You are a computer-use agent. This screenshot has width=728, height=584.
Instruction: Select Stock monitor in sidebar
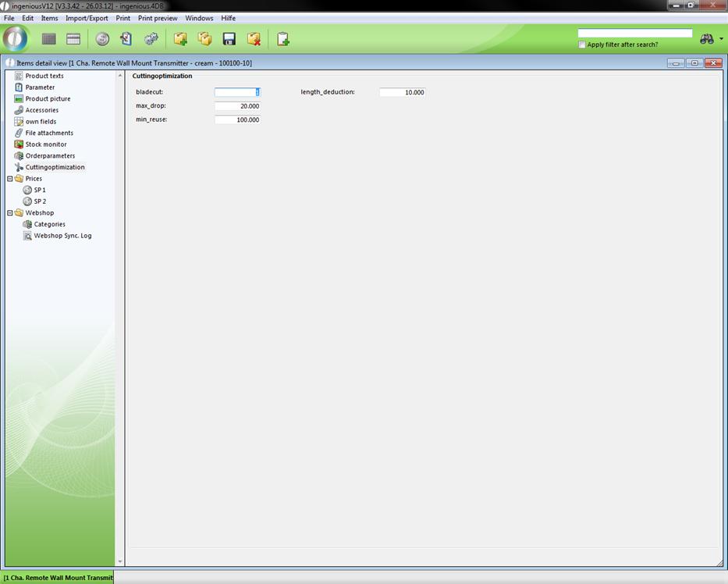pos(45,144)
